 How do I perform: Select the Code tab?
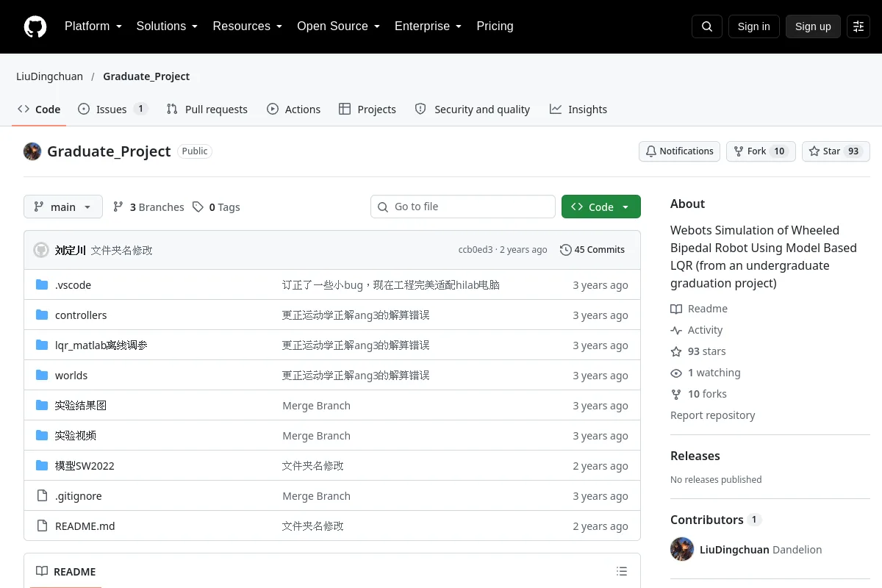(40, 110)
